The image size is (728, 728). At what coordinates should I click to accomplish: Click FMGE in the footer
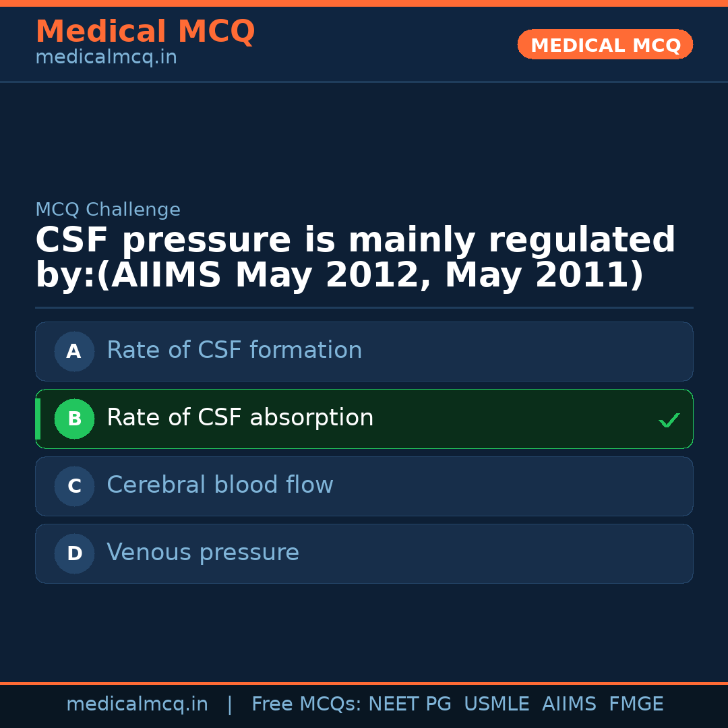click(x=636, y=704)
